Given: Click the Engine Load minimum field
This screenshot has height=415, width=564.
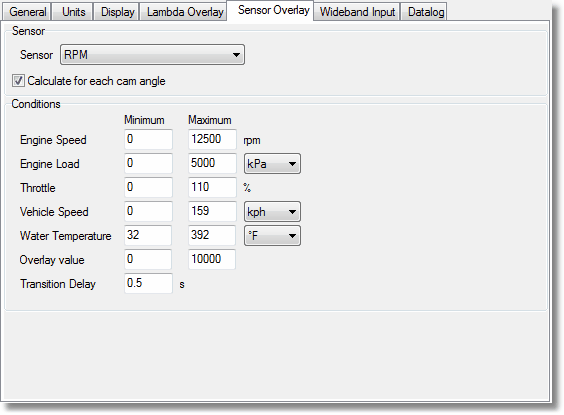Looking at the screenshot, I should click(148, 163).
